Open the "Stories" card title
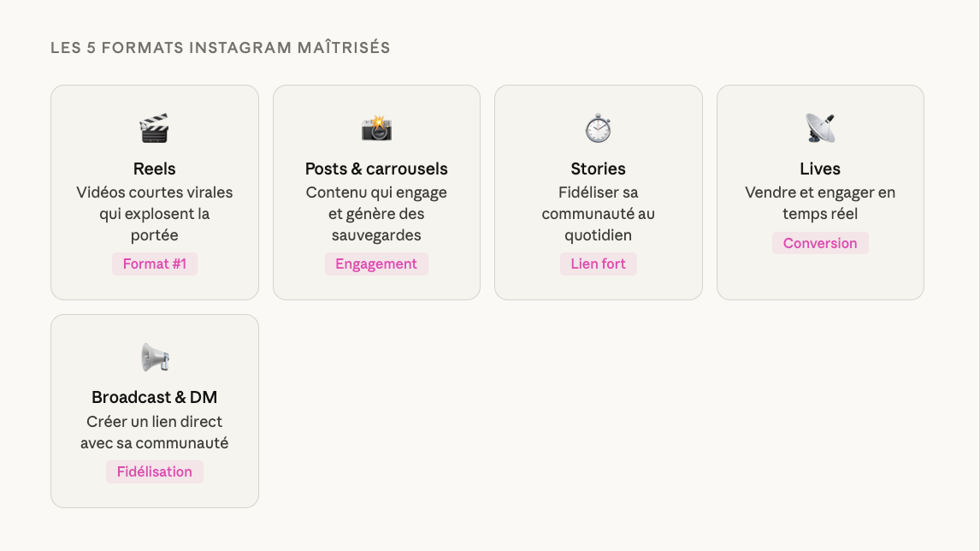 599,169
